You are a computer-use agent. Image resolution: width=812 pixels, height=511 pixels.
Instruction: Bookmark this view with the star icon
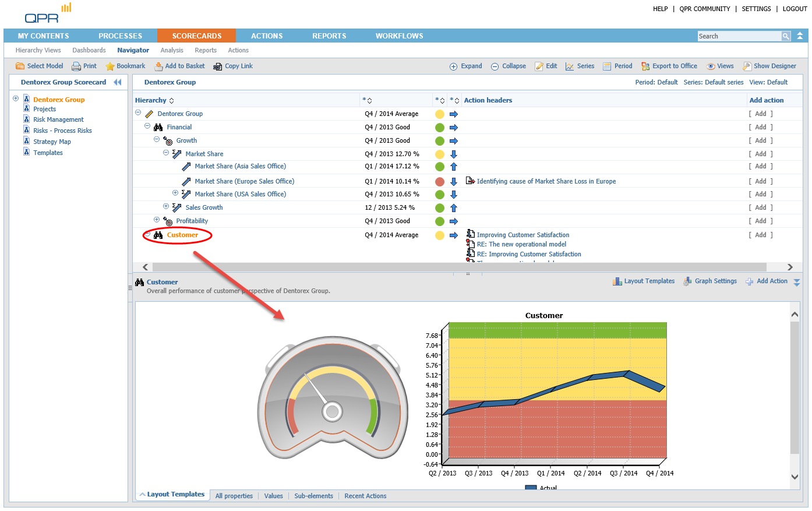pyautogui.click(x=110, y=66)
